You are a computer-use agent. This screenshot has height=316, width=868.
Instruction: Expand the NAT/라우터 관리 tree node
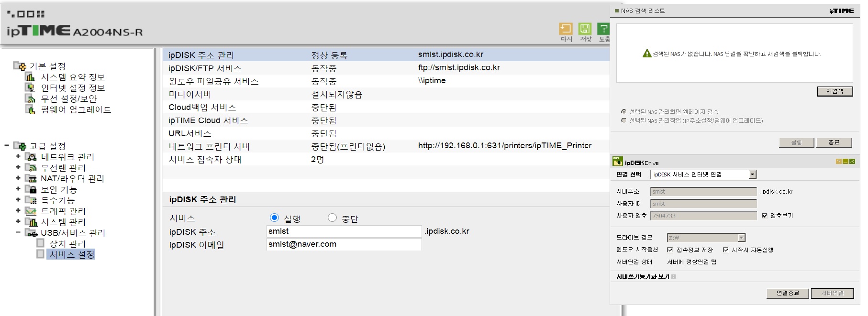click(18, 177)
